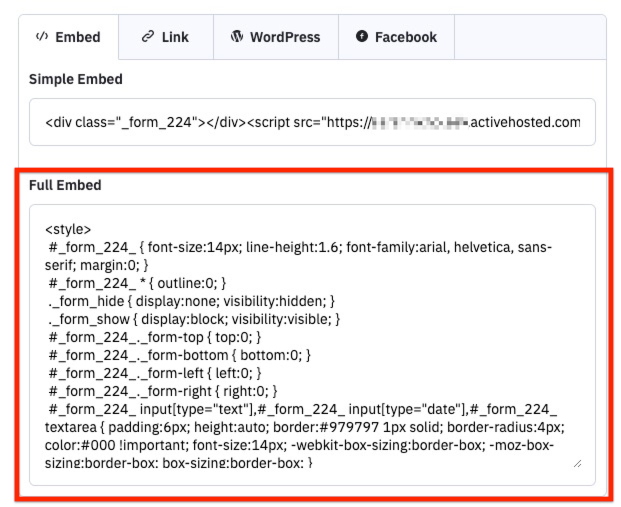
Task: Click the "Simple Embed" heading label
Action: point(76,79)
